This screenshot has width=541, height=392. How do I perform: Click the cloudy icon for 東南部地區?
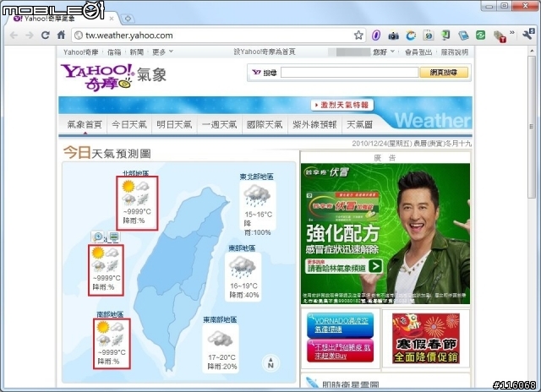(x=220, y=338)
